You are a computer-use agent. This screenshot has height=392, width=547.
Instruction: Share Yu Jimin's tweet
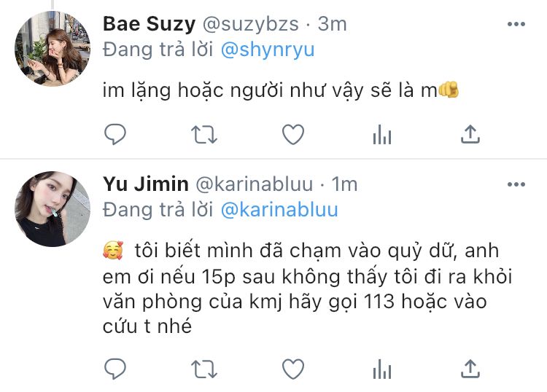point(470,369)
